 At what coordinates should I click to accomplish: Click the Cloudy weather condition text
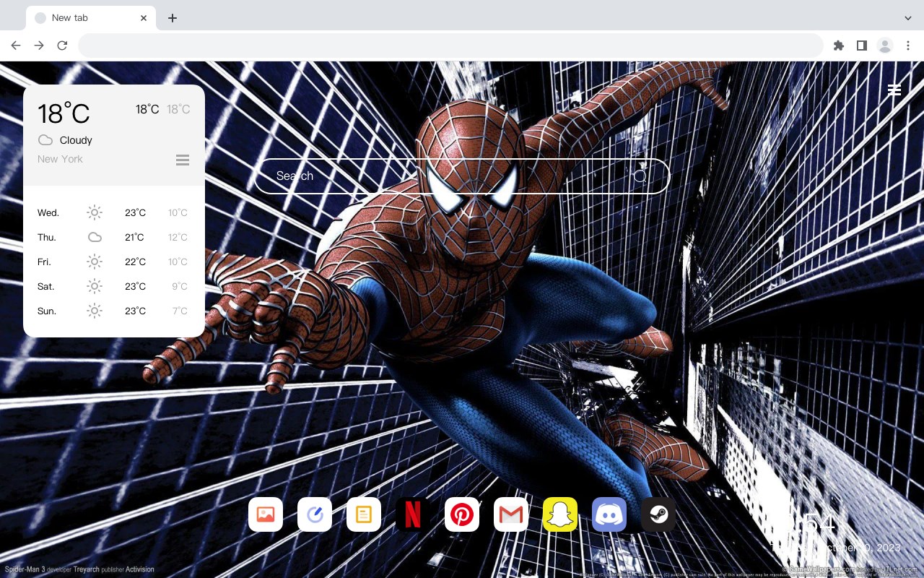(x=76, y=140)
